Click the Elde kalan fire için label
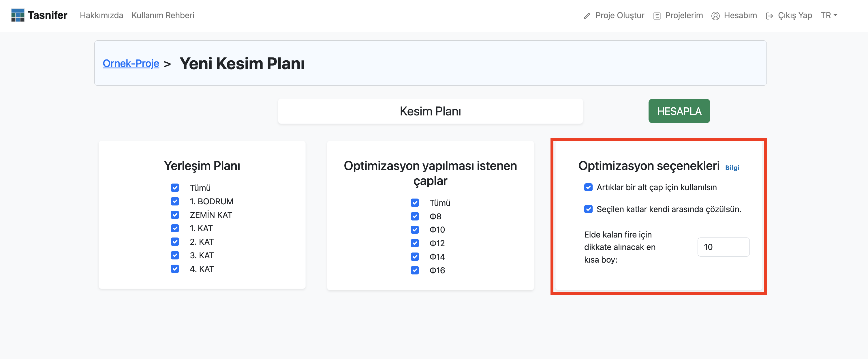This screenshot has height=359, width=868. click(x=620, y=247)
